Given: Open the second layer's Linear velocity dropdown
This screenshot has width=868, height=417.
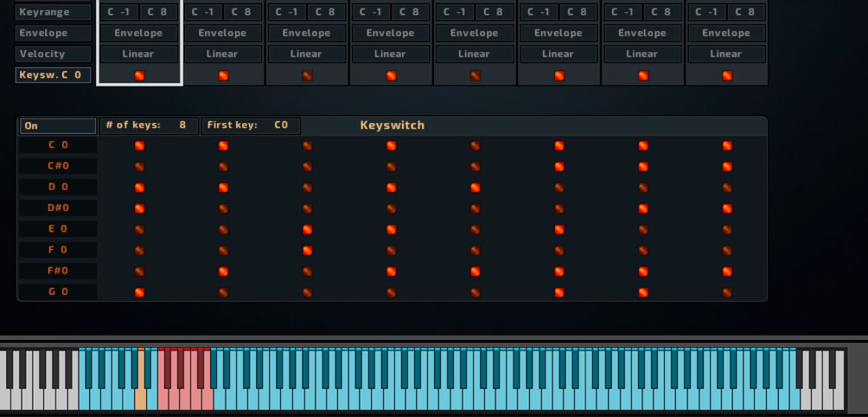Looking at the screenshot, I should [x=222, y=54].
